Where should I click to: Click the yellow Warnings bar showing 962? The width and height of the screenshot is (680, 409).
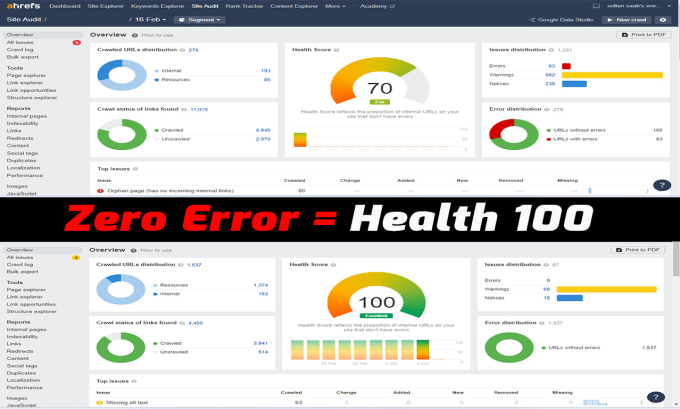coord(612,75)
